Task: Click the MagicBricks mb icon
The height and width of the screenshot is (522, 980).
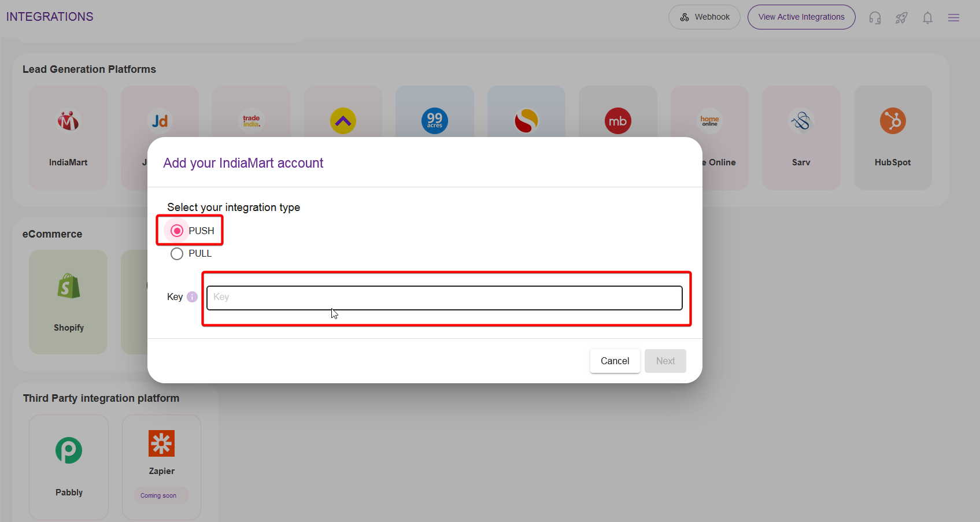Action: point(617,121)
